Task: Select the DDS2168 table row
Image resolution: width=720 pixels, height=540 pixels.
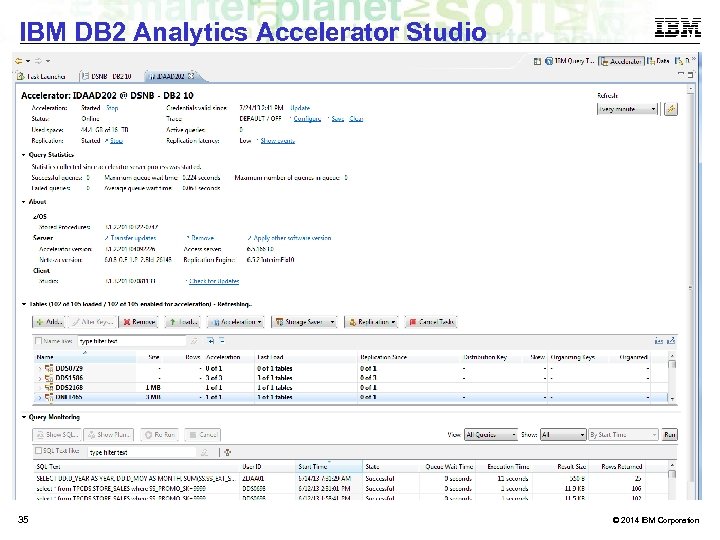Action: [x=351, y=388]
